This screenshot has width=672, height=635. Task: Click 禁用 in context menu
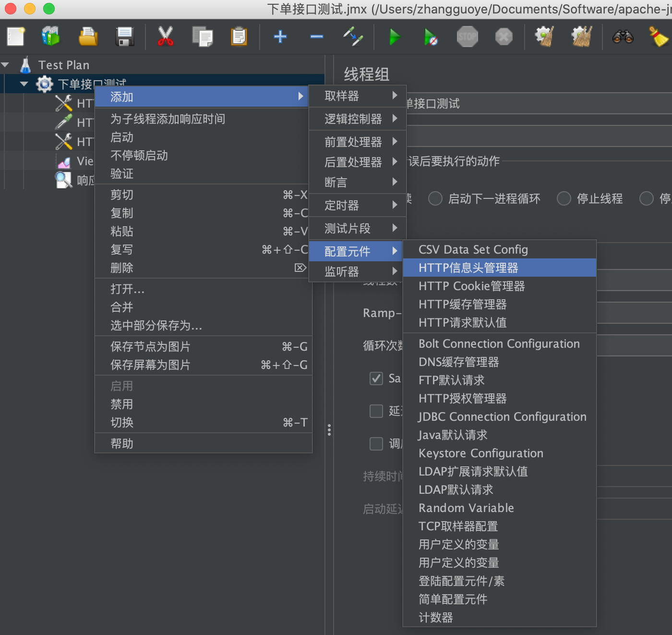(204, 404)
